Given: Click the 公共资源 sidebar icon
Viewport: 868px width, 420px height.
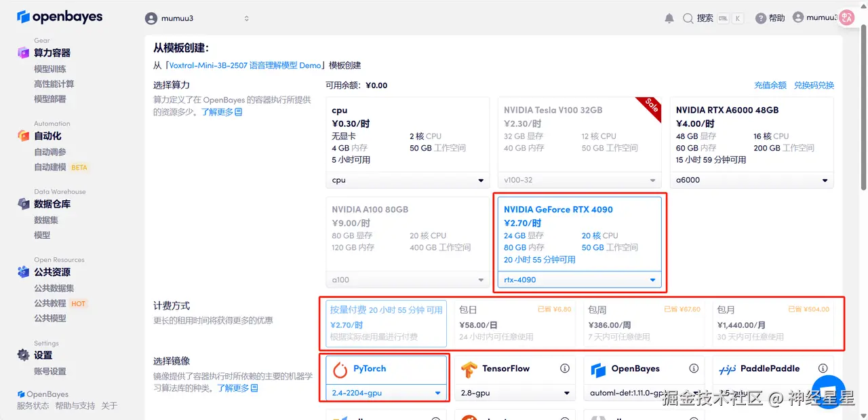Looking at the screenshot, I should pyautogui.click(x=24, y=271).
